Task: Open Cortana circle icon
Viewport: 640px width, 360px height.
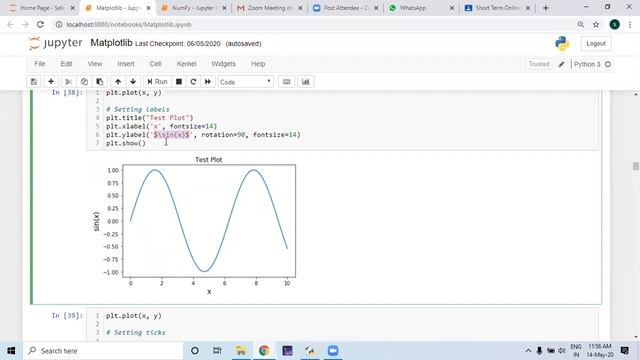Action: tap(195, 351)
